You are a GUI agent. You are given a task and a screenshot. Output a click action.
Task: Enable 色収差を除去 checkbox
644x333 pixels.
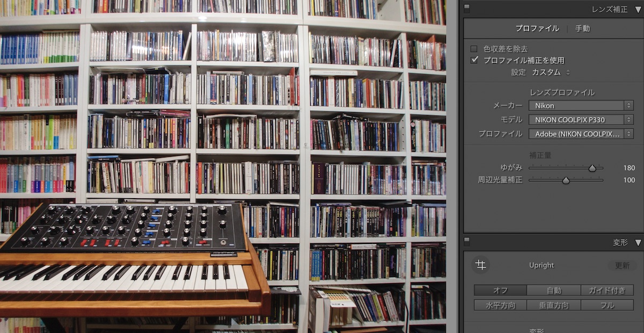point(474,49)
